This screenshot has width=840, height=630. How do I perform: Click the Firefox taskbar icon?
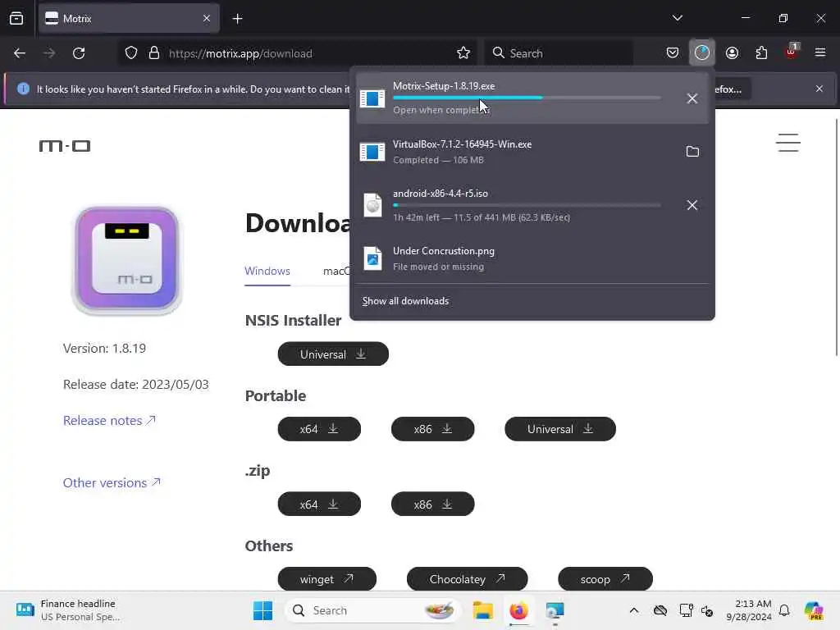pos(518,610)
